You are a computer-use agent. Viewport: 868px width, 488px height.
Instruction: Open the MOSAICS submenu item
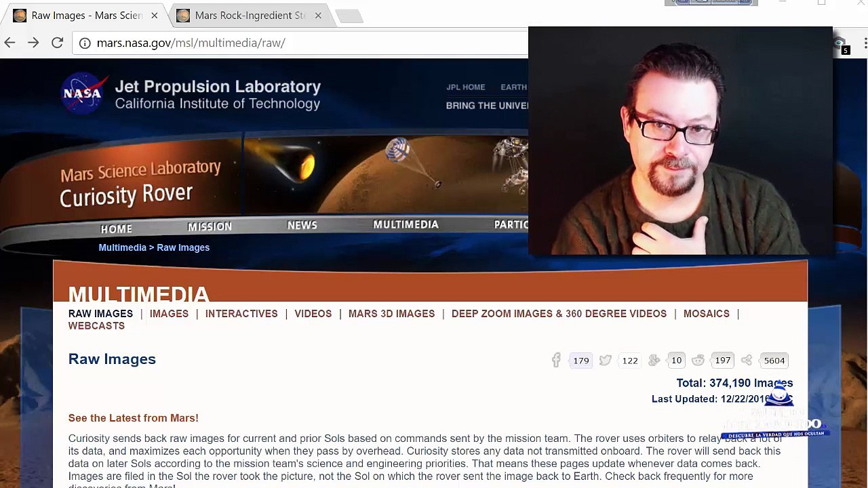pos(706,314)
